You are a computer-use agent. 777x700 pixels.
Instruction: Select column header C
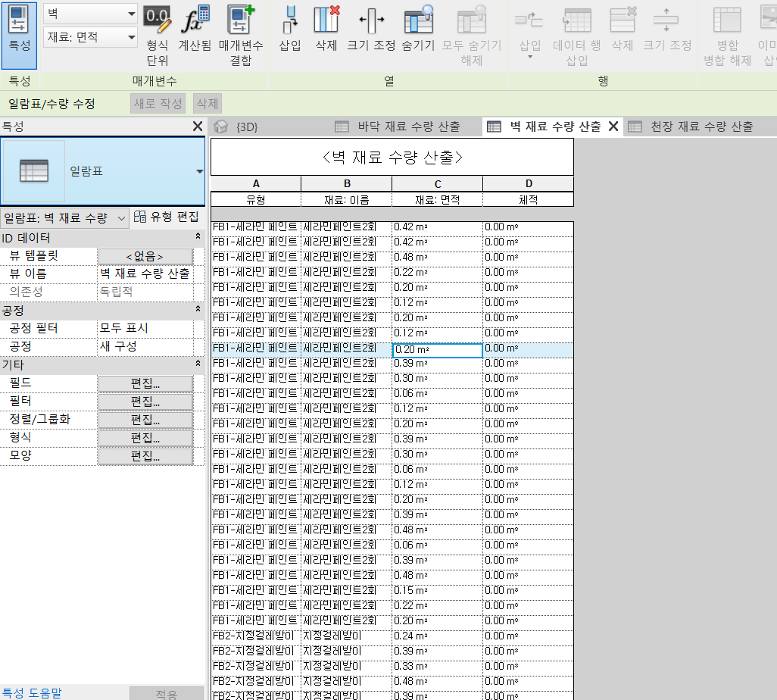click(x=438, y=183)
